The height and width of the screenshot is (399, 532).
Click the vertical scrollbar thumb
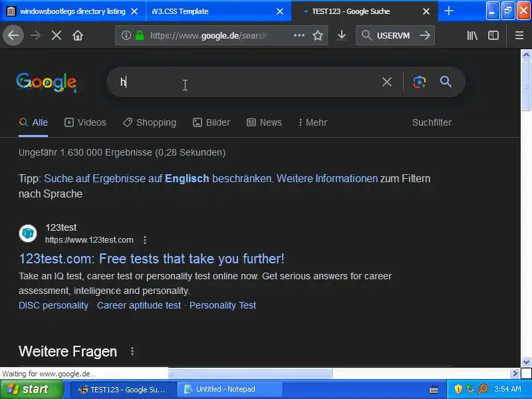[526, 86]
